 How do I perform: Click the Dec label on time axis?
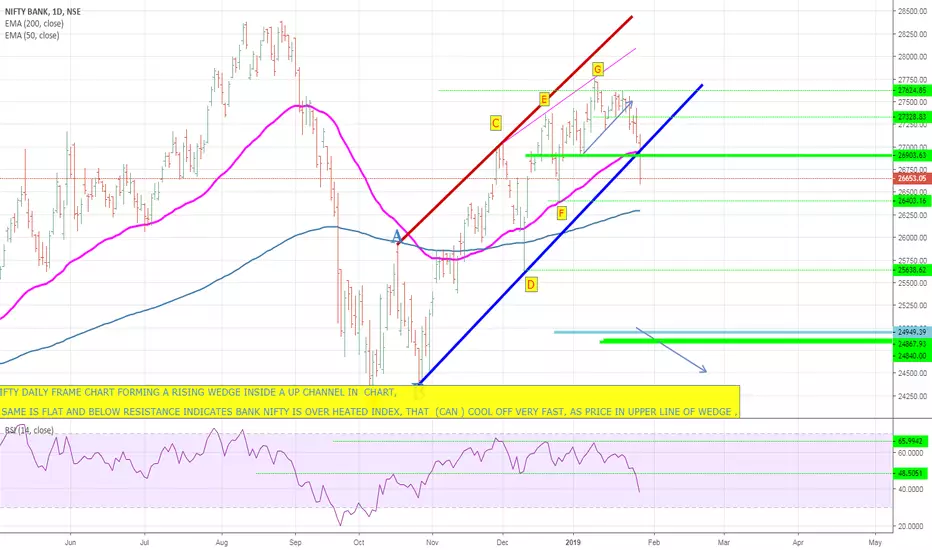point(502,542)
